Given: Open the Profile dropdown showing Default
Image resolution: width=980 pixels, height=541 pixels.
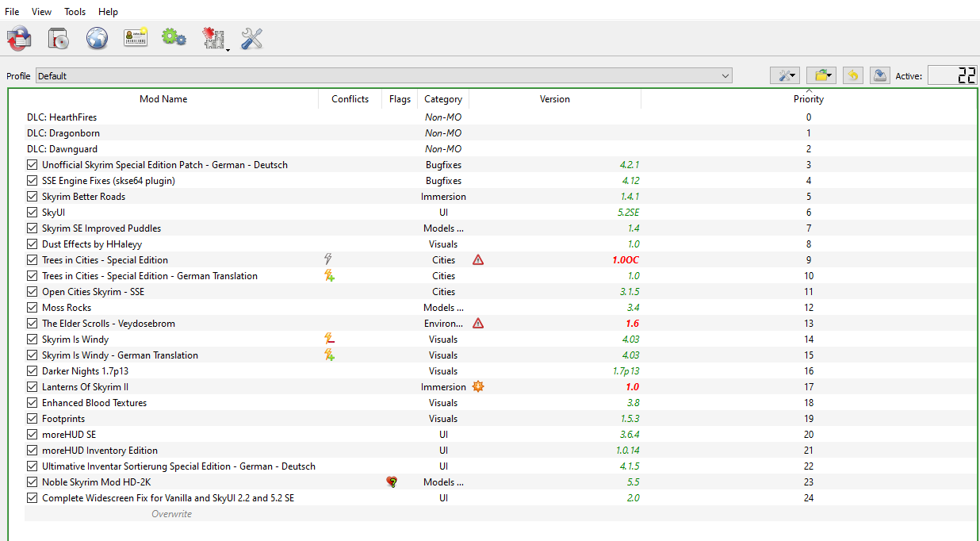Looking at the screenshot, I should coord(384,76).
